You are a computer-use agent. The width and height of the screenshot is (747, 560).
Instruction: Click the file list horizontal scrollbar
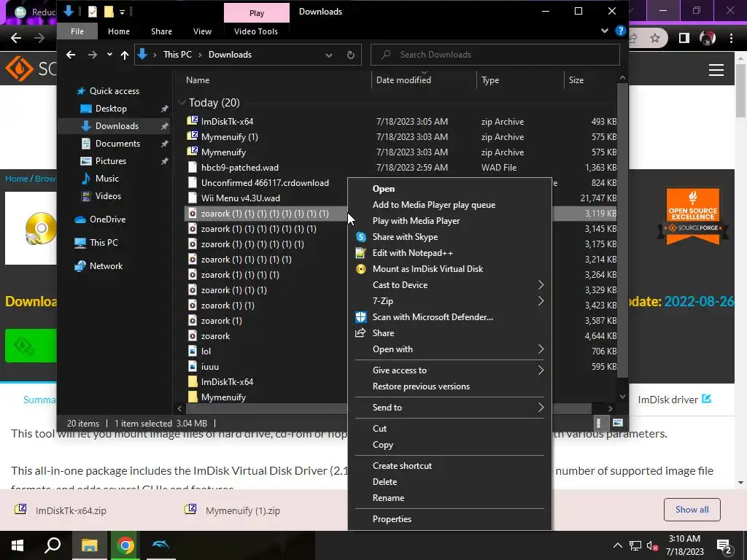point(388,408)
